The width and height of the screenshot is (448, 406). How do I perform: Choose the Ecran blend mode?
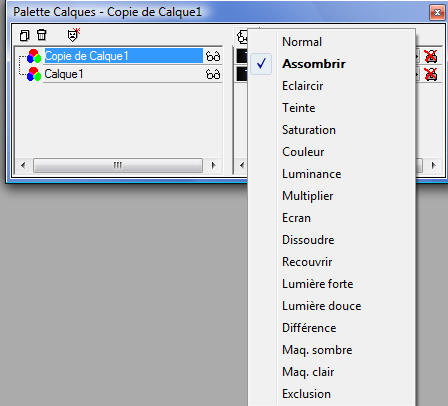(296, 218)
